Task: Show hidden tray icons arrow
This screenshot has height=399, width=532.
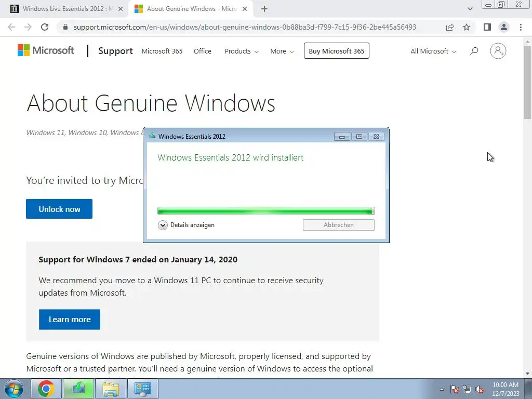Action: pyautogui.click(x=442, y=389)
